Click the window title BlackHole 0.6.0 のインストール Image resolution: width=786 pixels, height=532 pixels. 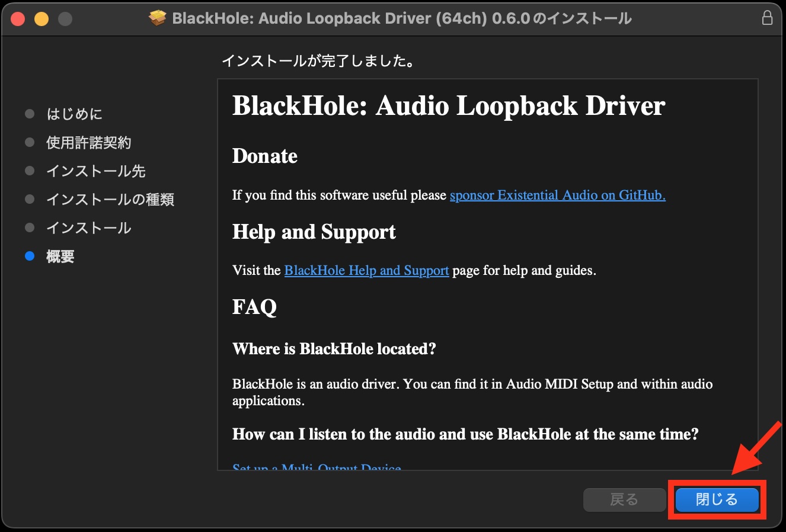[402, 18]
